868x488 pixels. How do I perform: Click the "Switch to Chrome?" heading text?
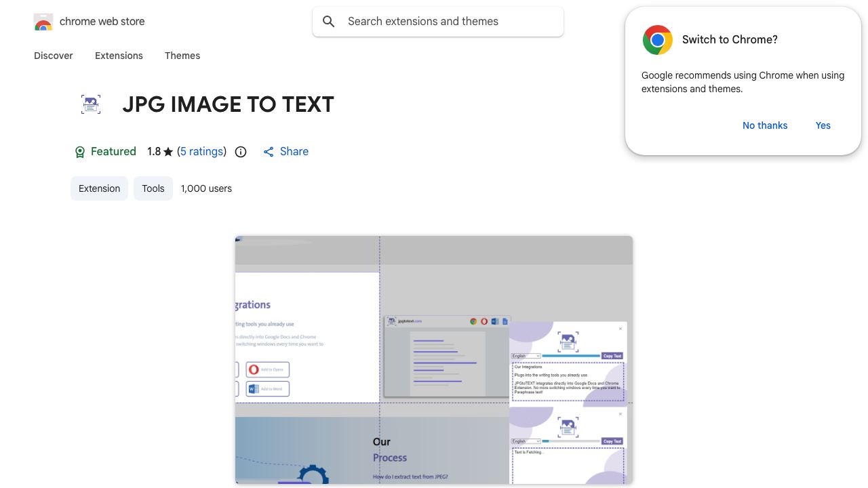pos(730,40)
